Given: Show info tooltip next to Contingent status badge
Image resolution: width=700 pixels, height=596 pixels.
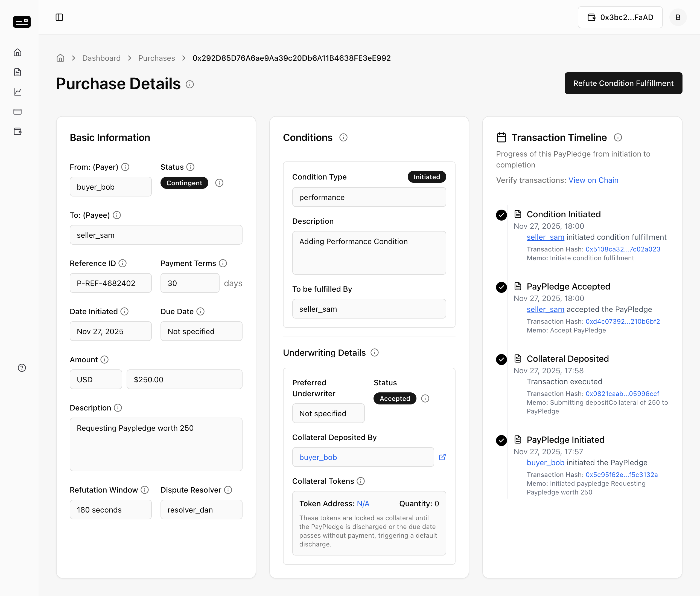Looking at the screenshot, I should point(220,183).
